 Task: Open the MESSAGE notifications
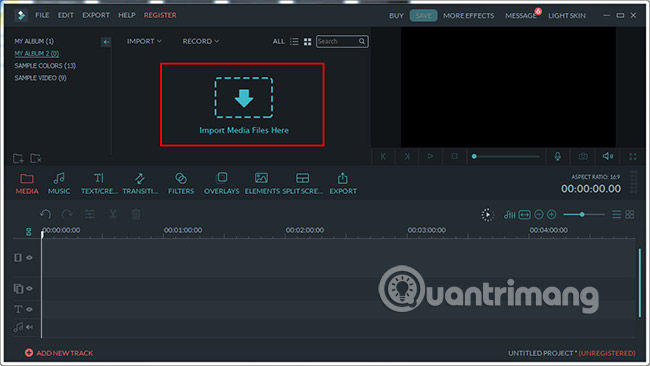521,16
